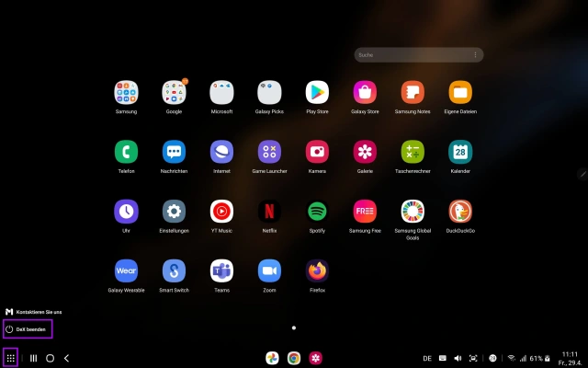The width and height of the screenshot is (588, 368).
Task: Choose Kontaktieren Sie uns
Action: (33, 312)
